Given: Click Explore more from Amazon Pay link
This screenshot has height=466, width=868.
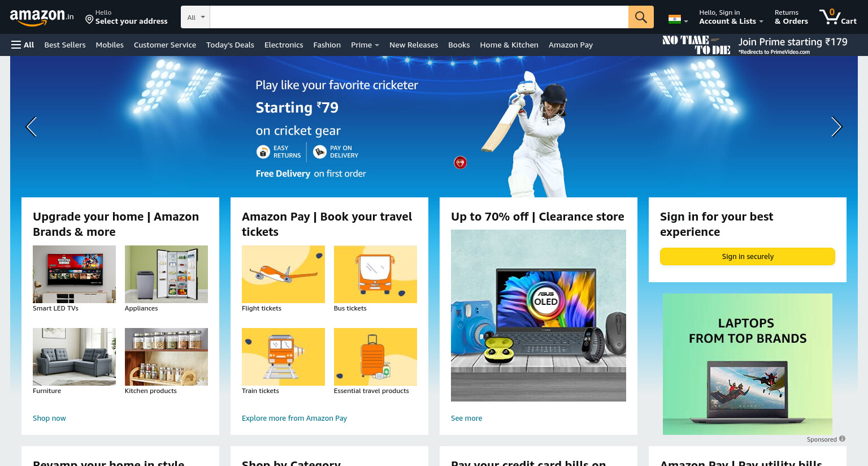Looking at the screenshot, I should tap(294, 418).
